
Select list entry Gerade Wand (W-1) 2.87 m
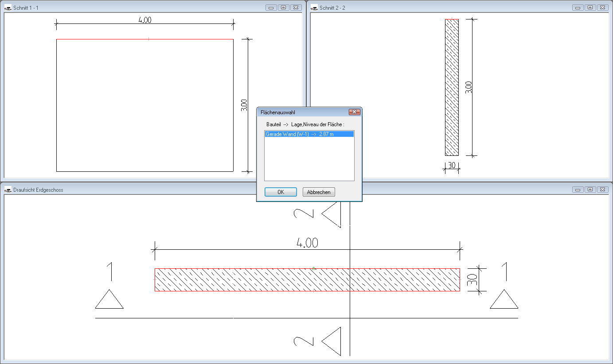point(309,134)
